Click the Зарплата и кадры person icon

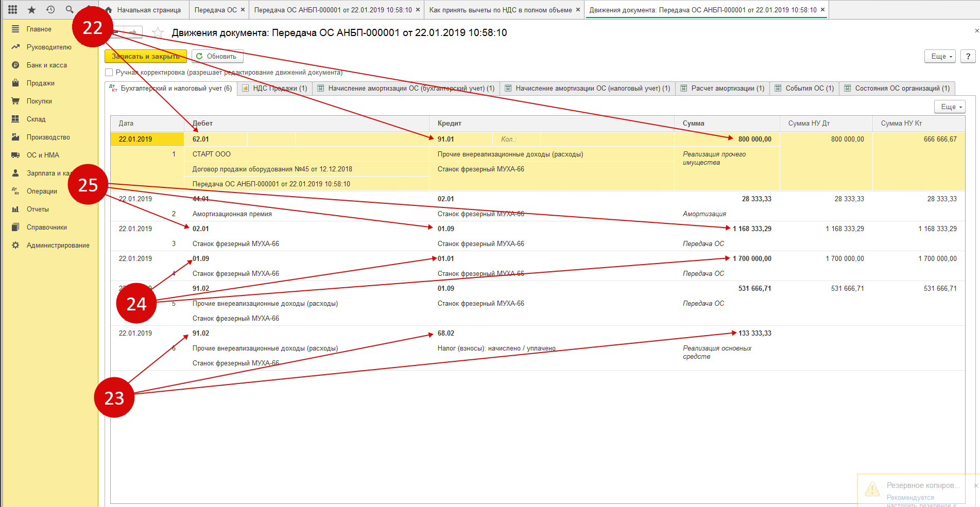(15, 173)
